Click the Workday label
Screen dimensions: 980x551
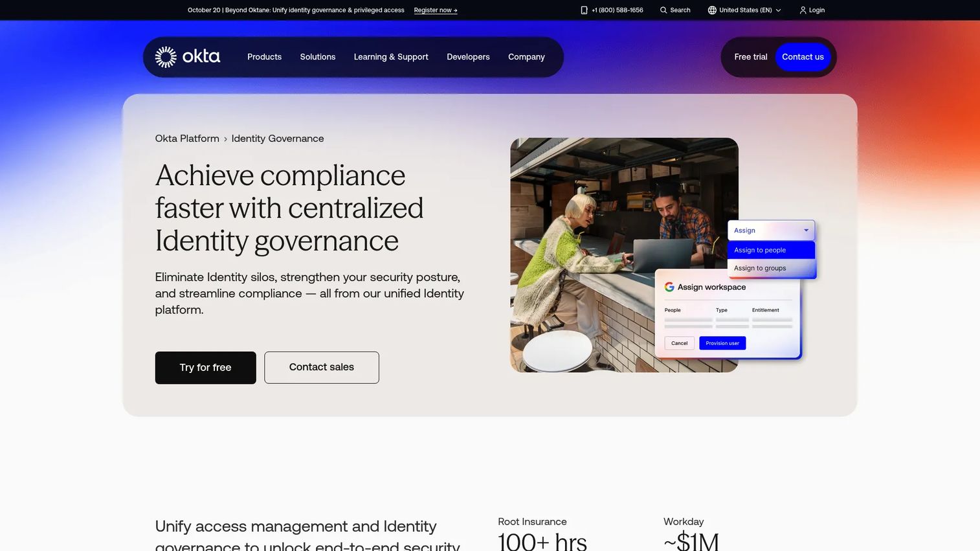click(x=684, y=522)
